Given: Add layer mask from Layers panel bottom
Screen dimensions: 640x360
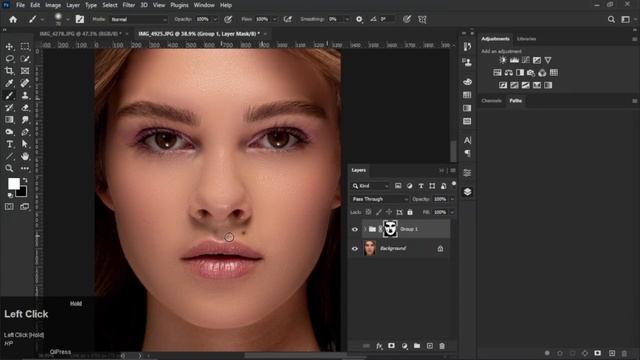Looking at the screenshot, I should (x=391, y=346).
